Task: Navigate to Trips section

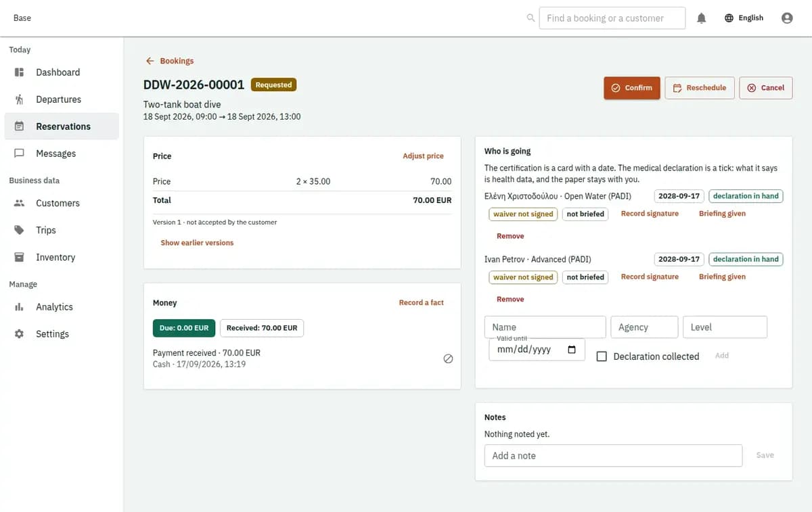Action: tap(62, 230)
